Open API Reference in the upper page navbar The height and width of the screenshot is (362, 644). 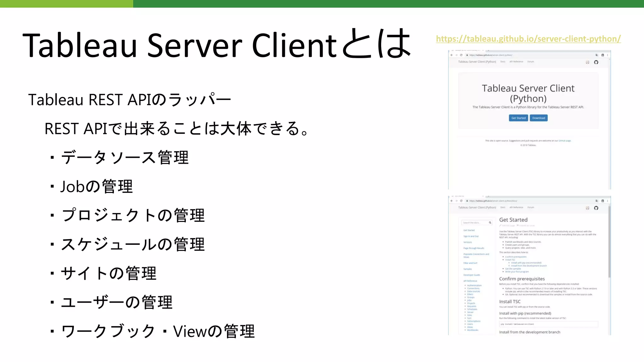516,62
